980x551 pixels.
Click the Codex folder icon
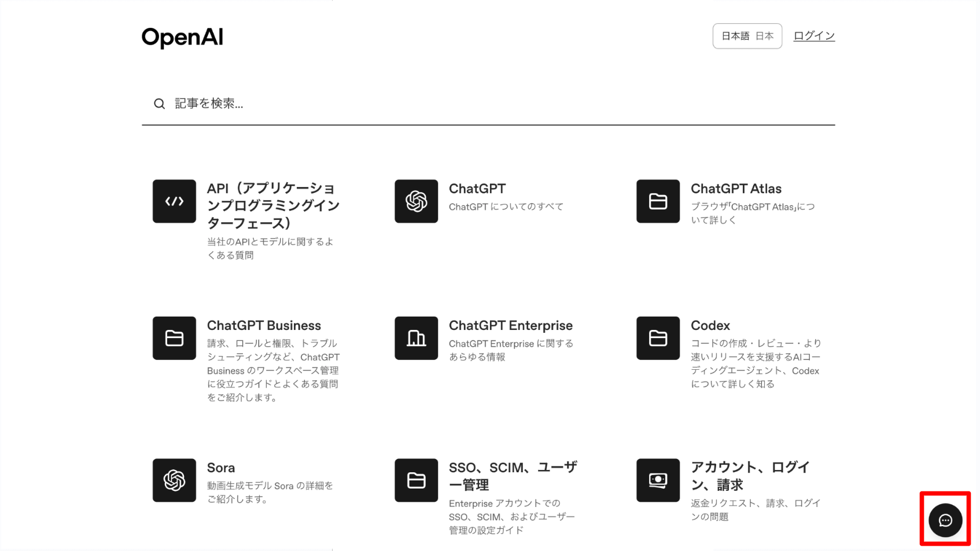pos(658,338)
